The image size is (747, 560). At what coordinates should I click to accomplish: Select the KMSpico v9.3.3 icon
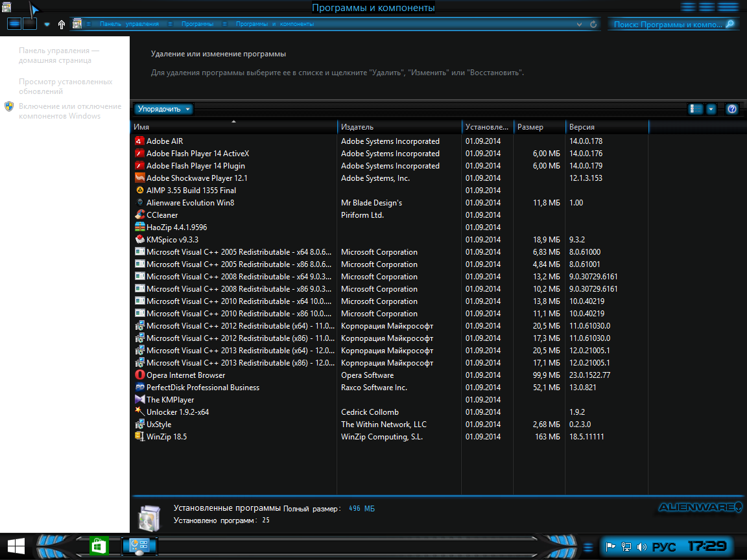point(139,240)
